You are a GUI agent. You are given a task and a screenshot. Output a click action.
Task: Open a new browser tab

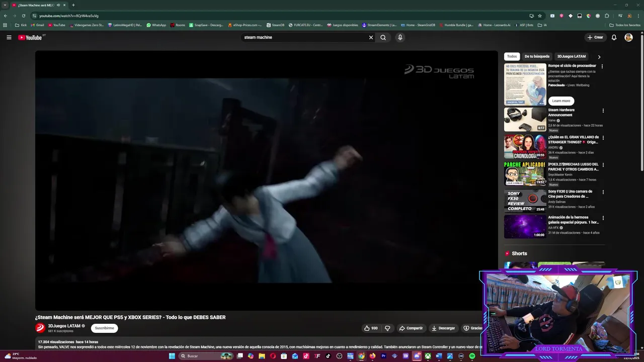point(73,5)
